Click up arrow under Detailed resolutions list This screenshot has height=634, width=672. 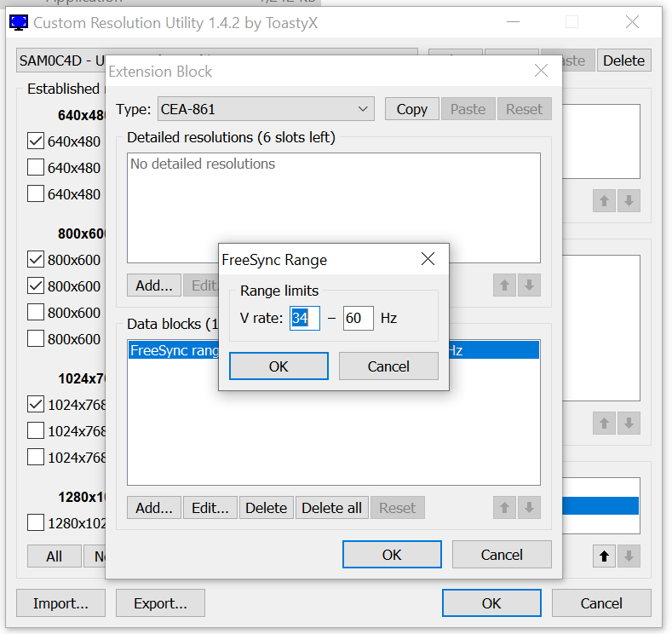point(504,285)
